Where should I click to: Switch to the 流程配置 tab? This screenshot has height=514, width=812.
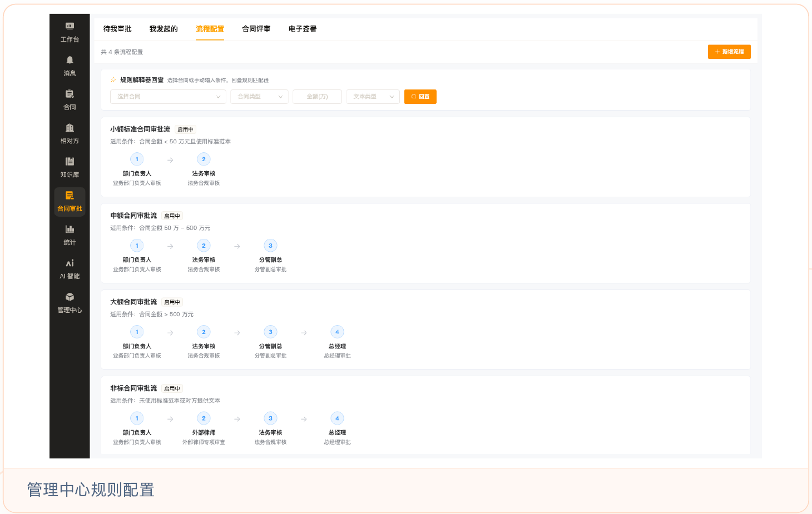coord(210,29)
